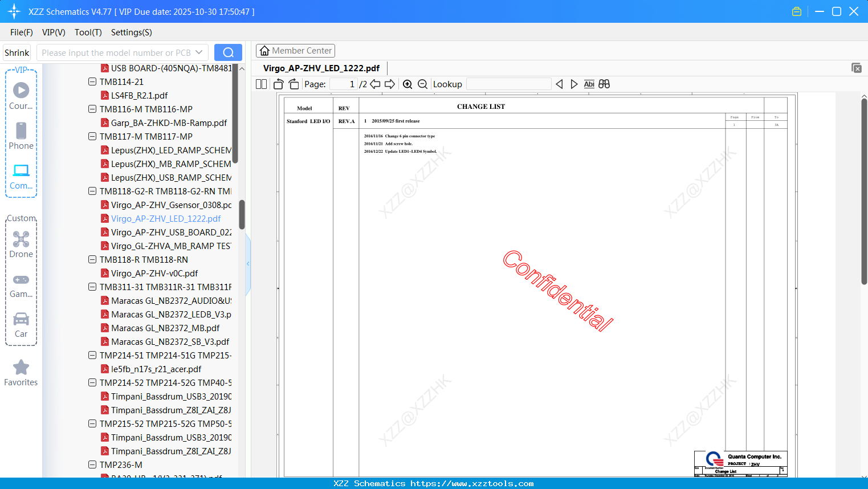The width and height of the screenshot is (868, 489).
Task: Collapse the TMB118-G2-R tree node
Action: pyautogui.click(x=92, y=191)
